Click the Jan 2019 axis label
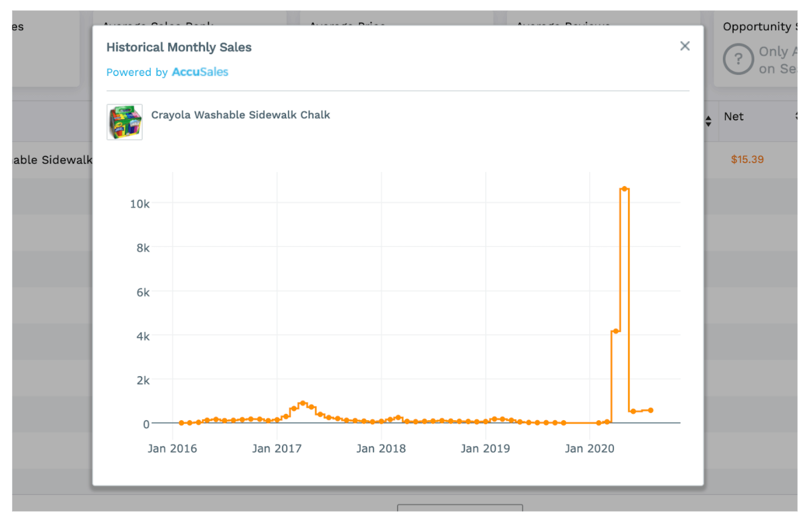Viewport: 812px width, 523px height. [485, 449]
